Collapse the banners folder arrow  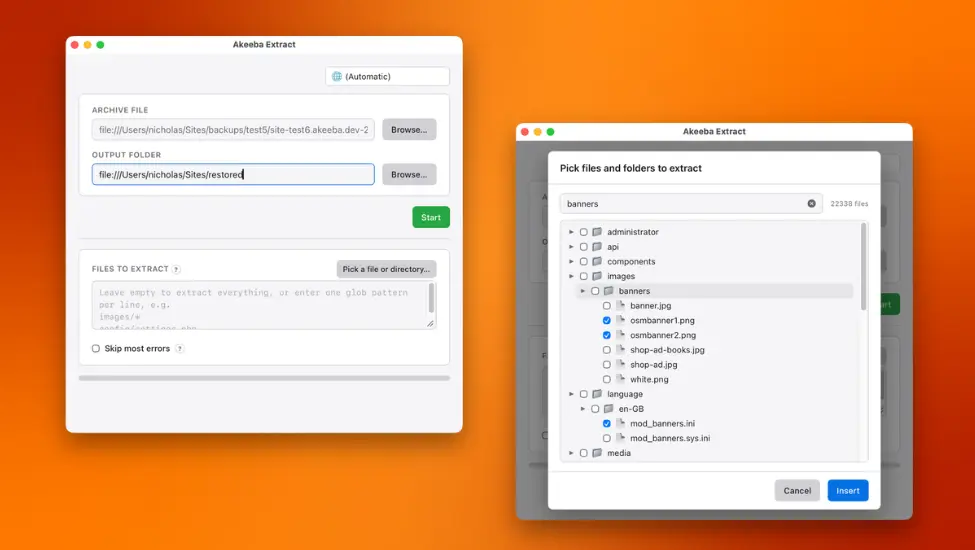(x=583, y=291)
